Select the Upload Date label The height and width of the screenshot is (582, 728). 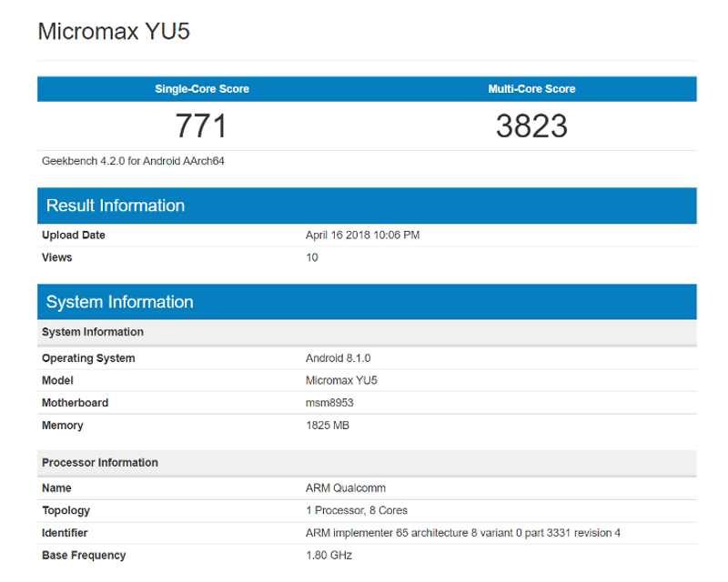[74, 235]
